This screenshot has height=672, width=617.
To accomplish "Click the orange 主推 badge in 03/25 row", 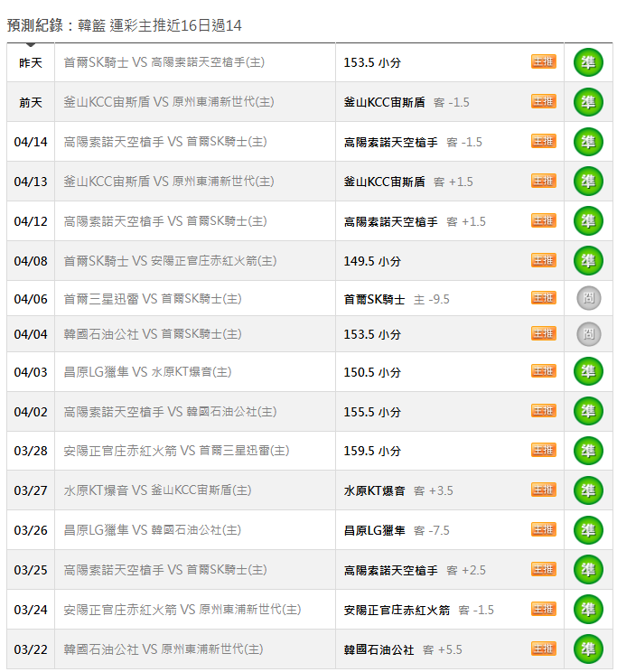I will (543, 569).
